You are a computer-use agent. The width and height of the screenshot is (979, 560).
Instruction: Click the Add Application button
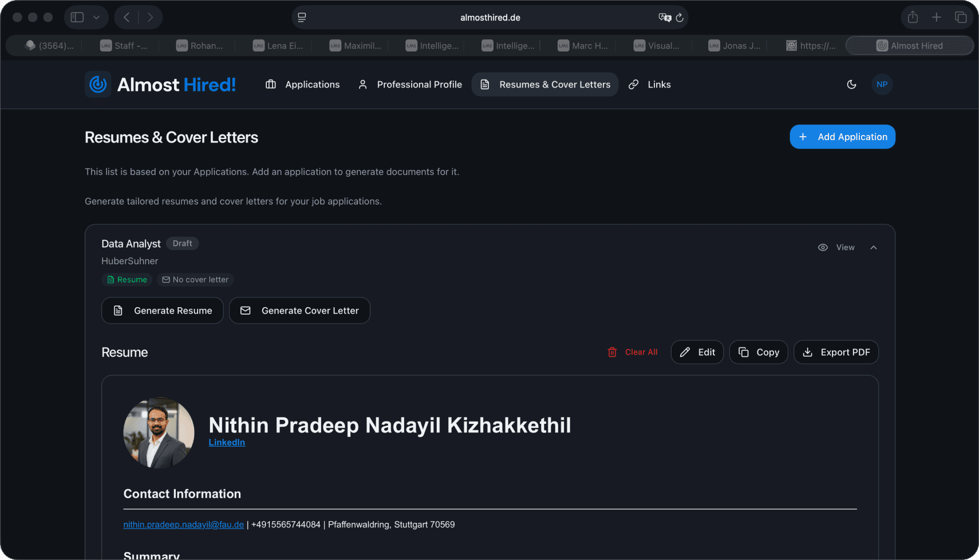tap(842, 137)
